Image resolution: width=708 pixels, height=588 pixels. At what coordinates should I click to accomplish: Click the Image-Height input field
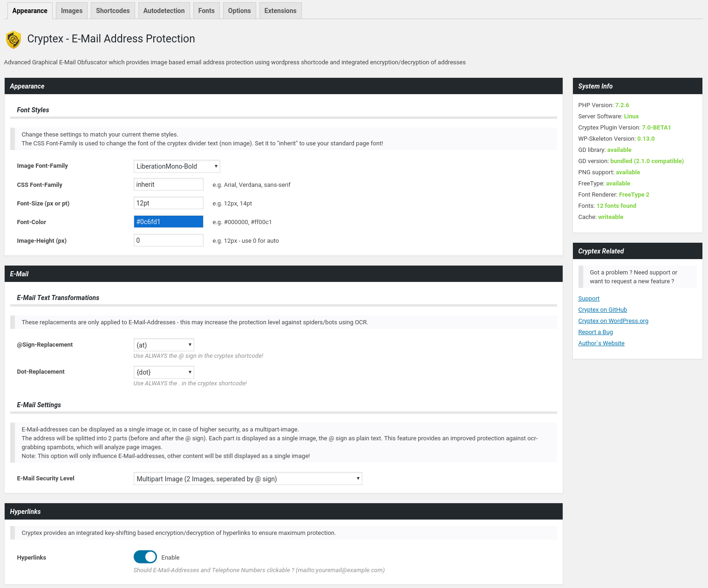click(169, 240)
